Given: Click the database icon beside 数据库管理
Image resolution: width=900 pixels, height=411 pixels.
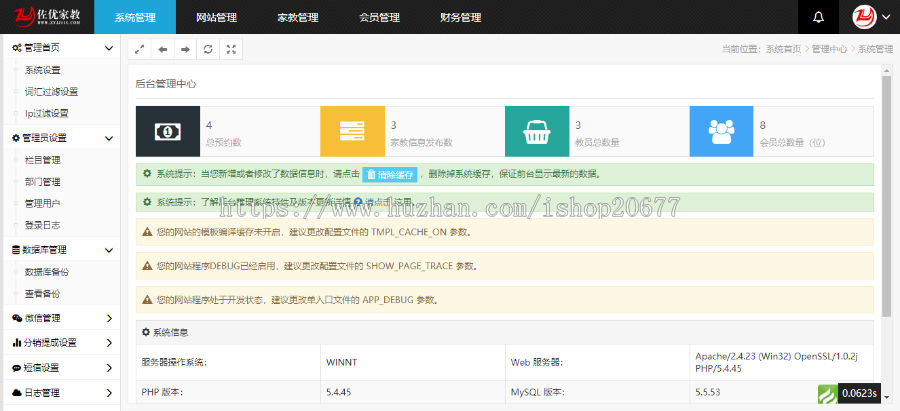Looking at the screenshot, I should 16,250.
